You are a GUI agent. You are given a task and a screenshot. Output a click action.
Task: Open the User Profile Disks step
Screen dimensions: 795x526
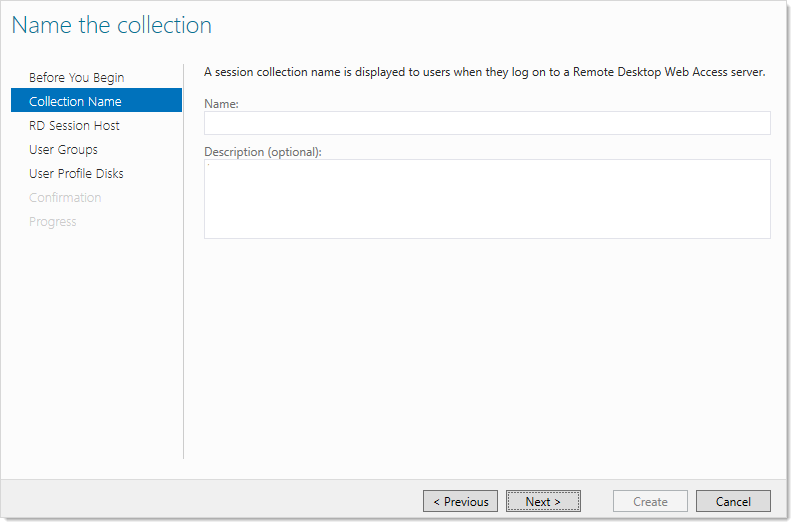pyautogui.click(x=76, y=173)
